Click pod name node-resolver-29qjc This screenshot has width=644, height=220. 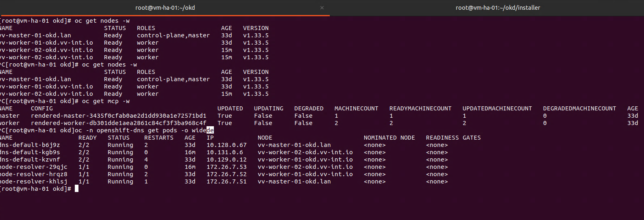click(x=33, y=167)
